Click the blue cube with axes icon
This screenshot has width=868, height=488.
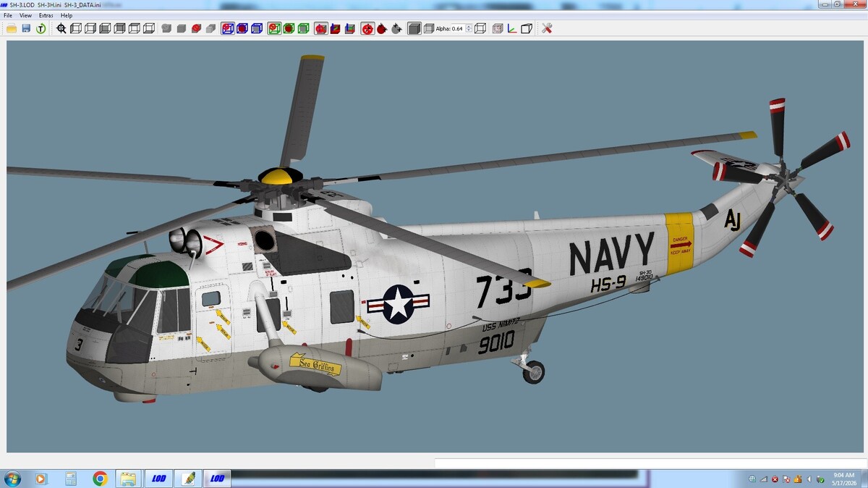coord(350,28)
